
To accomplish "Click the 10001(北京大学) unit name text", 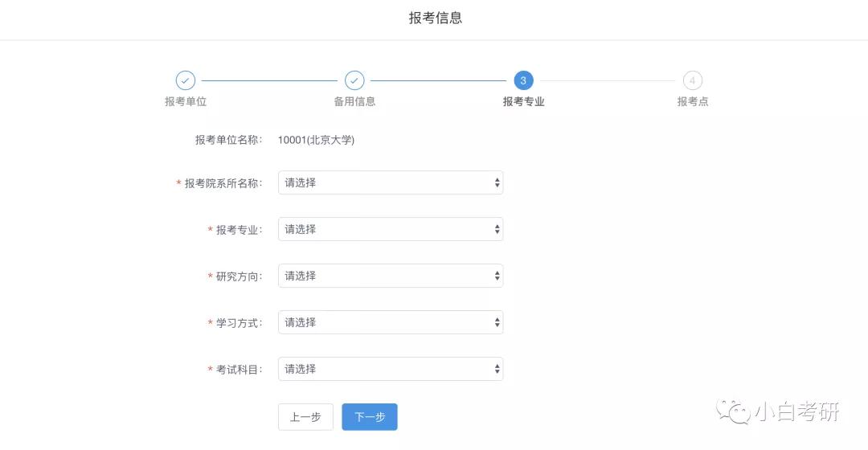I will click(316, 140).
